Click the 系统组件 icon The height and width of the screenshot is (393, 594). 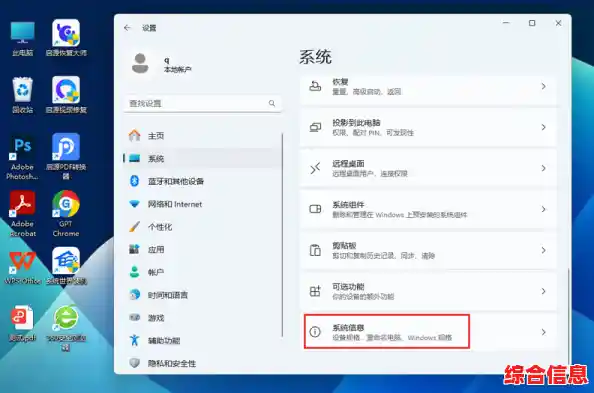[315, 209]
